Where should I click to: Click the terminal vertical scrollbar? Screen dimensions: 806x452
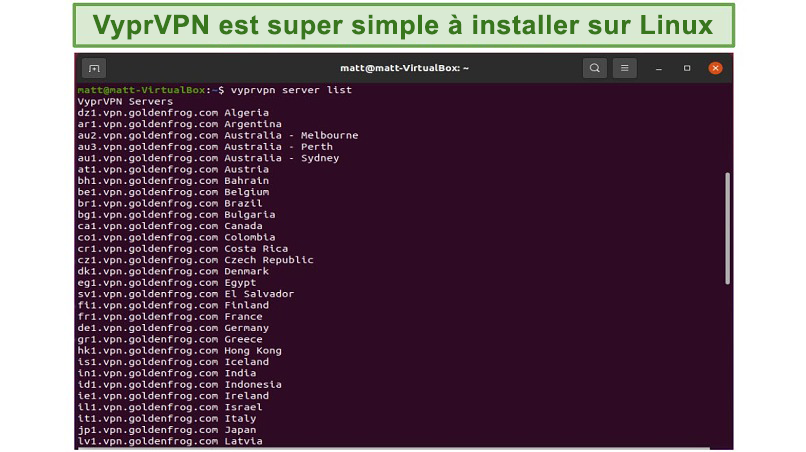(x=727, y=228)
